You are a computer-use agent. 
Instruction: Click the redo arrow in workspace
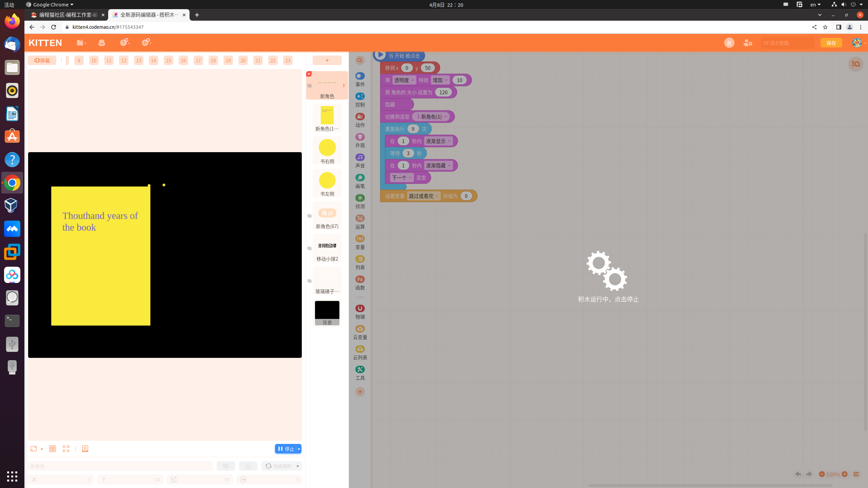coord(809,474)
